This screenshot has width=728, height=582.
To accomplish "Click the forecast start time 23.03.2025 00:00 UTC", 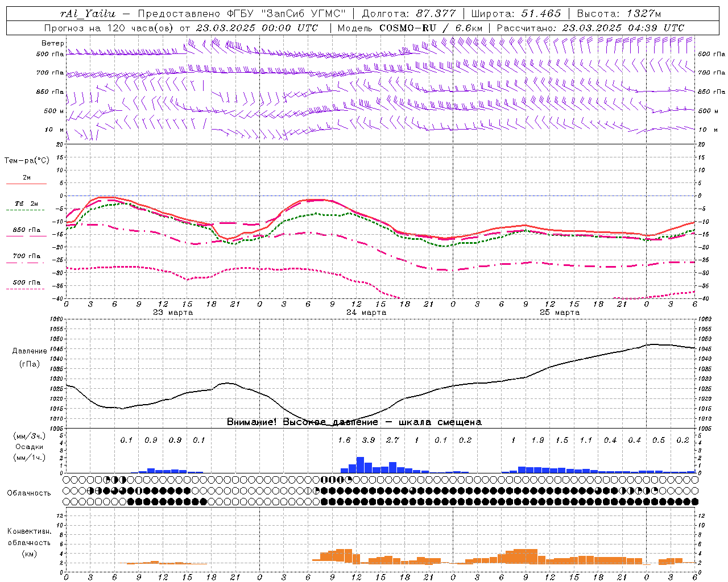I will point(257,28).
